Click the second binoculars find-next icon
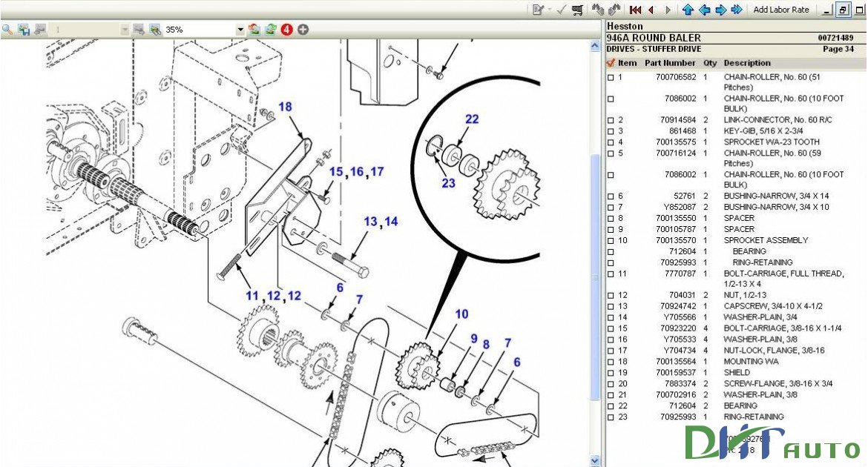 (x=614, y=10)
